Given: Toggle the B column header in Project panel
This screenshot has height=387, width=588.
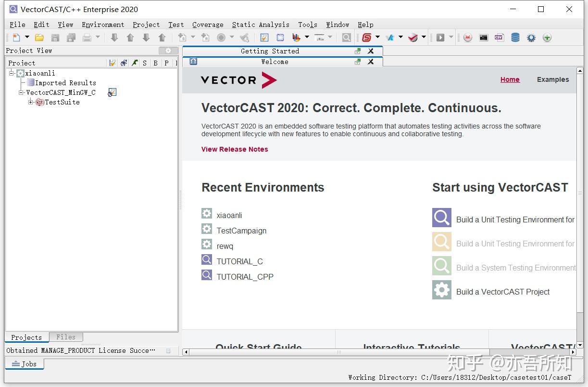Looking at the screenshot, I should (155, 63).
